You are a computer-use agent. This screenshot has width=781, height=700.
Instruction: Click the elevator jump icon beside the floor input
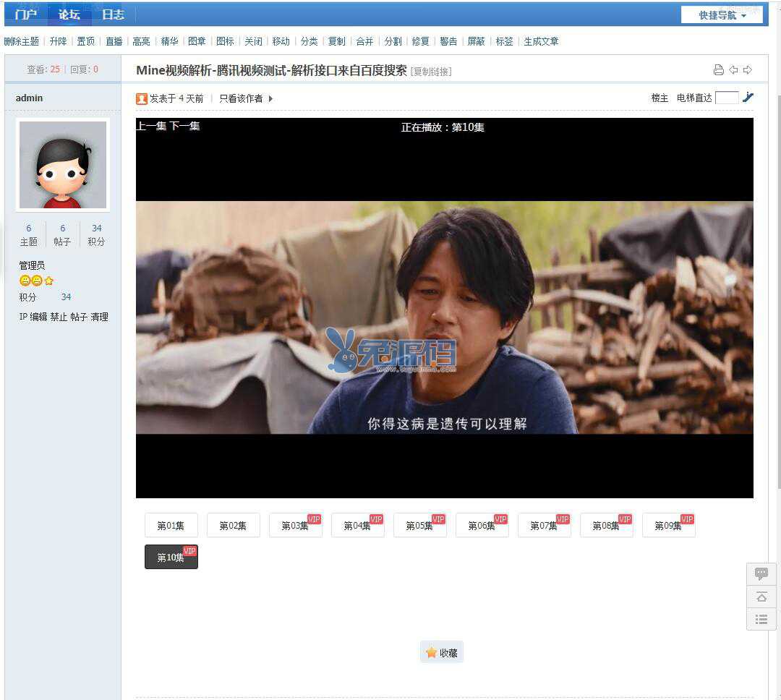click(748, 98)
